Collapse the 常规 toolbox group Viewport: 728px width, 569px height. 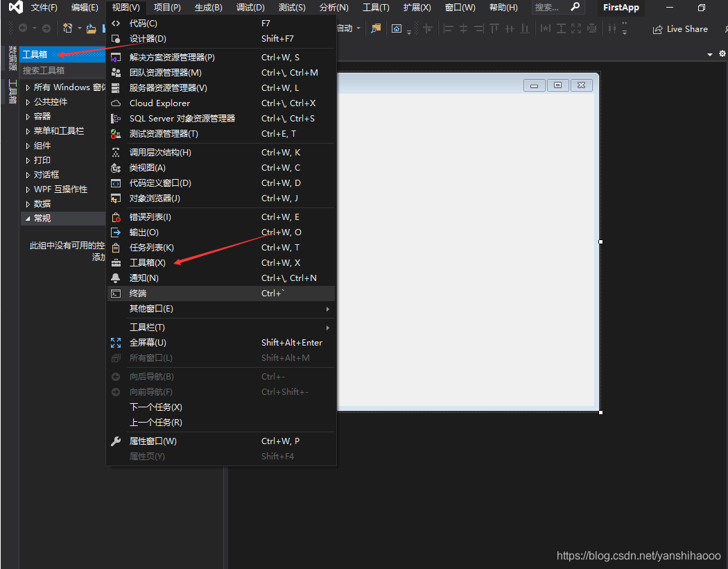(x=28, y=219)
